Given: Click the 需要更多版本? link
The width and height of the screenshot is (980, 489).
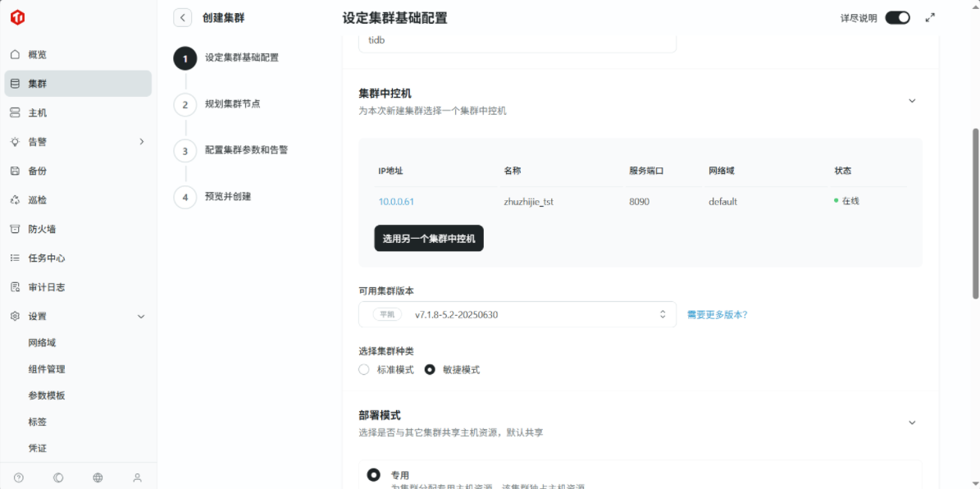Looking at the screenshot, I should tap(717, 314).
